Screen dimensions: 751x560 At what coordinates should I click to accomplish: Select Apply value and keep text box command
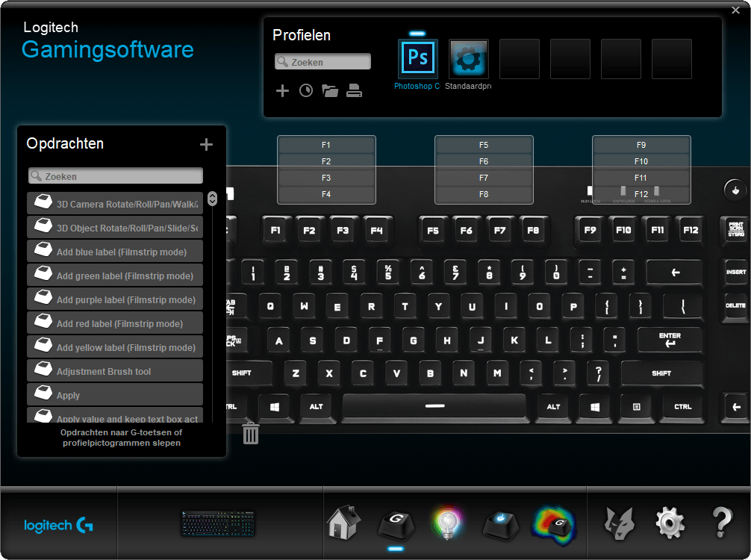tap(115, 415)
